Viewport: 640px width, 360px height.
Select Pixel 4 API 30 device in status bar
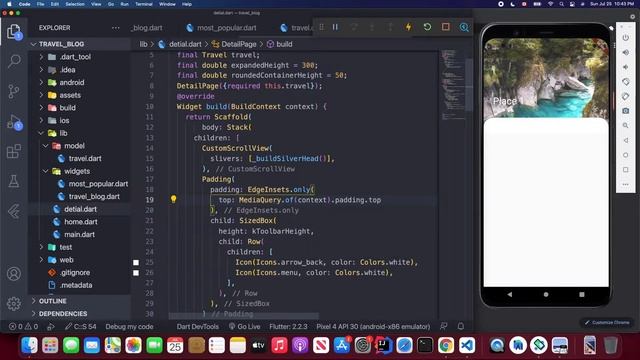click(x=373, y=327)
